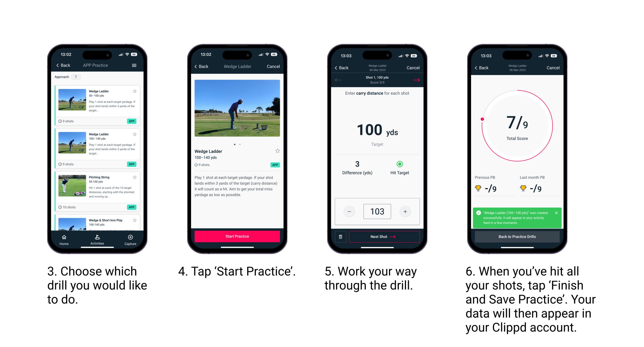
Task: Tap the 'Start Practice' button
Action: (x=237, y=236)
